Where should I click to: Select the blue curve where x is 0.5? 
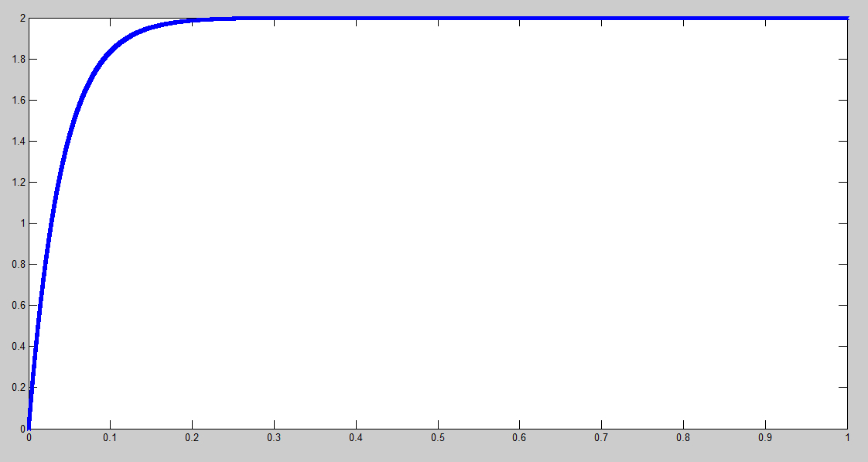[439, 18]
